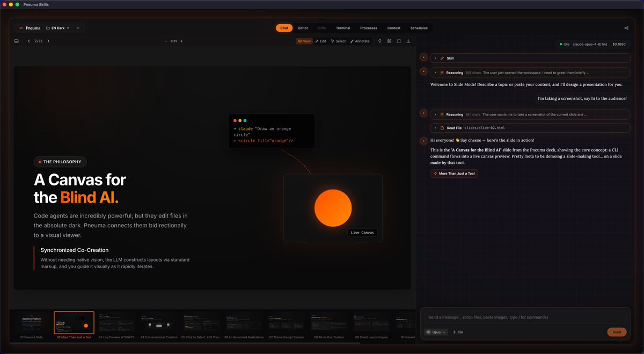Click the lightbulb icon in toolbar

coord(380,41)
